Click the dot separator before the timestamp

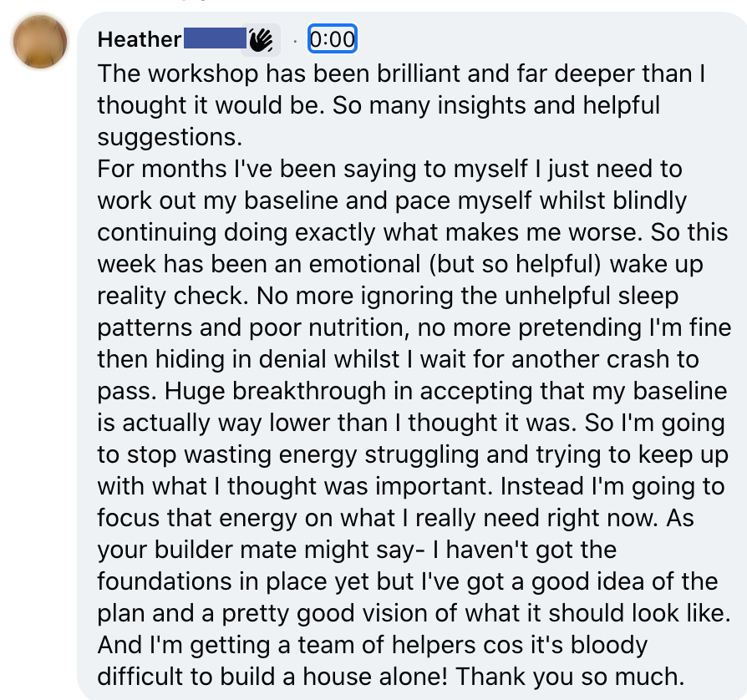click(x=295, y=42)
